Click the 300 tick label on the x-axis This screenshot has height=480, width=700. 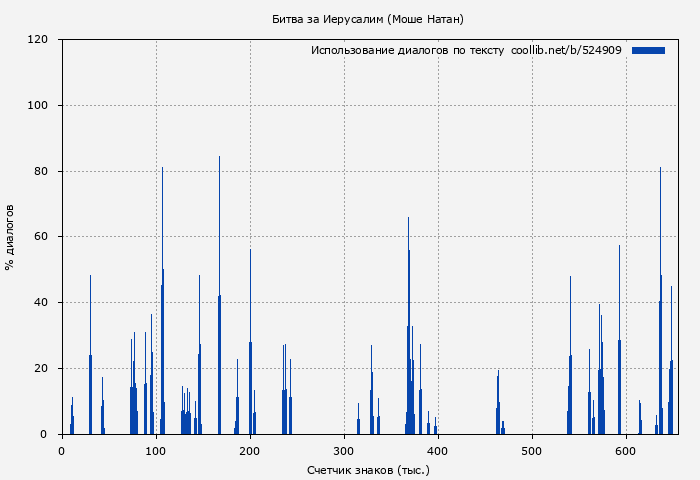(x=344, y=451)
